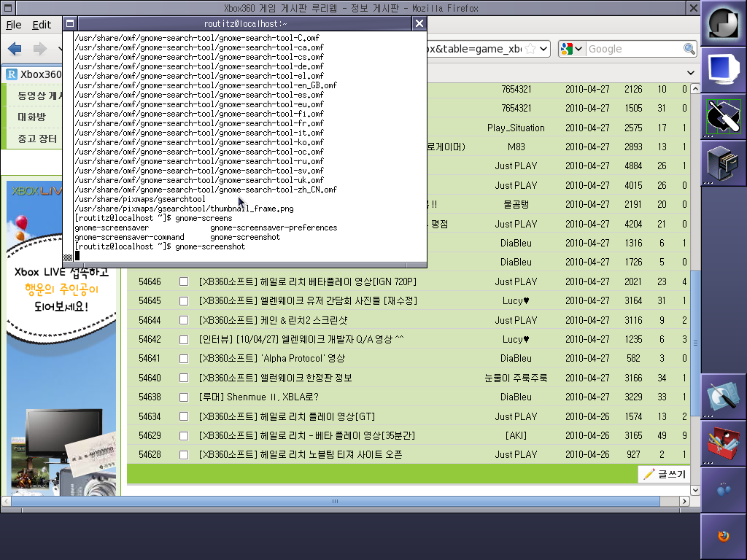Open the Window Maker preferences screwdriver icon

pyautogui.click(x=723, y=116)
